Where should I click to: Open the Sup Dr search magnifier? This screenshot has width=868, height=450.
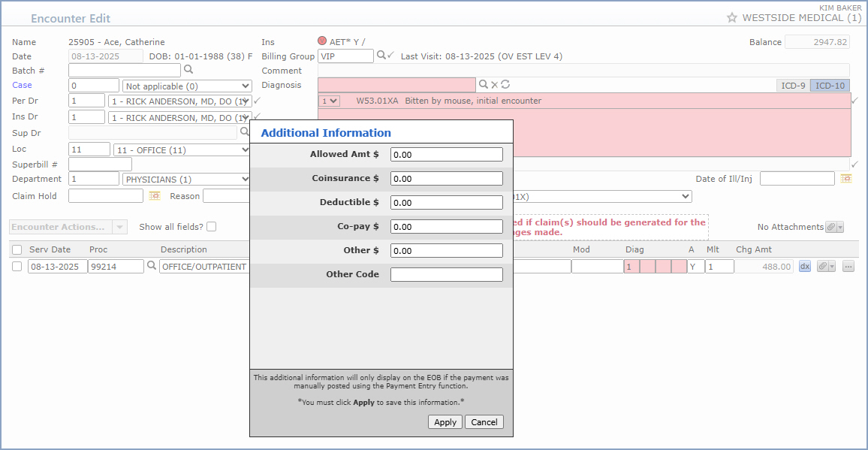click(x=243, y=132)
